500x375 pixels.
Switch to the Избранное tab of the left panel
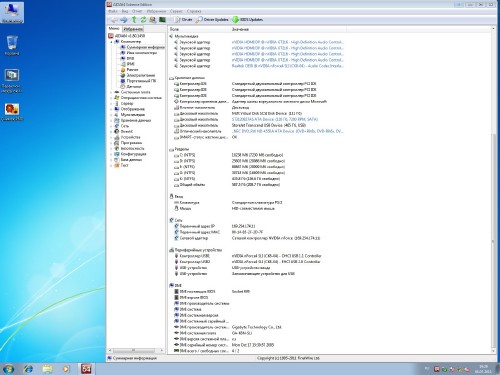click(x=133, y=29)
